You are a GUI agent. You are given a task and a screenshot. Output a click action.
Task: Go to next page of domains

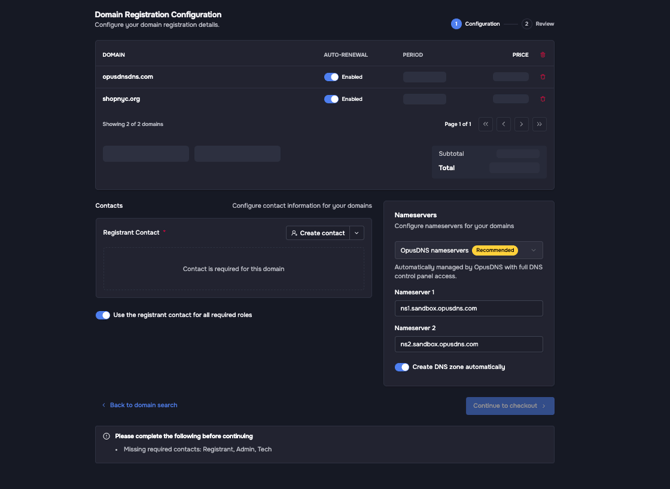(x=521, y=124)
